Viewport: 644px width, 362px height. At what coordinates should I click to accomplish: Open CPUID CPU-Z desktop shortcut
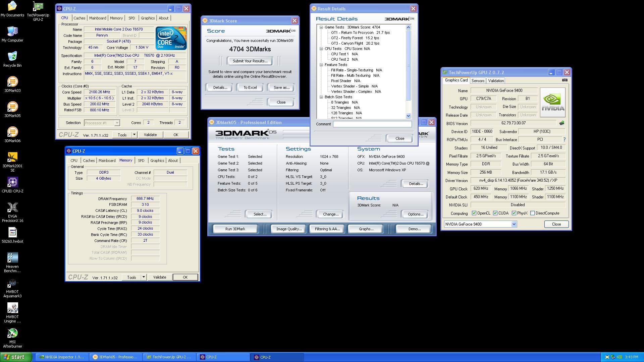pyautogui.click(x=12, y=185)
